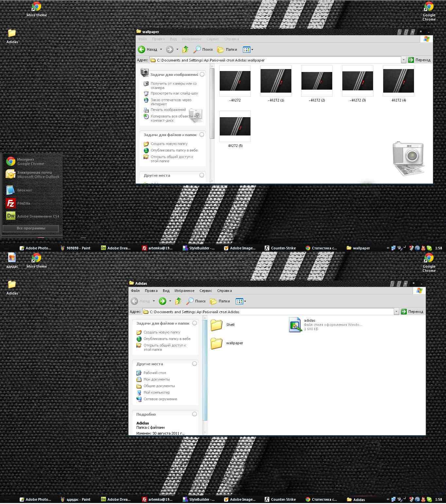Image resolution: width=446 pixels, height=504 pixels.
Task: Open Вид menu in Adidas window
Action: pyautogui.click(x=166, y=291)
